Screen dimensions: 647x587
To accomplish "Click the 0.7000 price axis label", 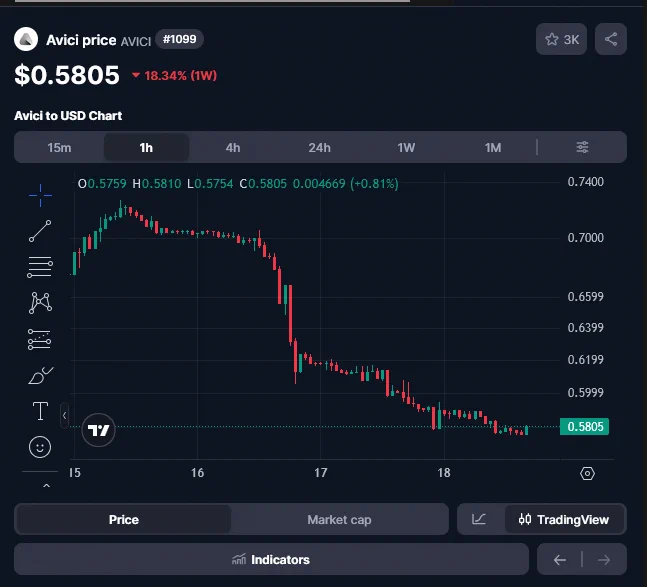I will point(586,238).
